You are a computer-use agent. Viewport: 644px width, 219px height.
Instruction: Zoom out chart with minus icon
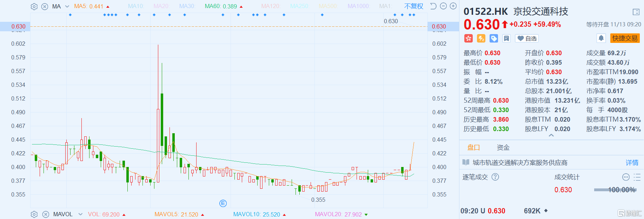443,6
